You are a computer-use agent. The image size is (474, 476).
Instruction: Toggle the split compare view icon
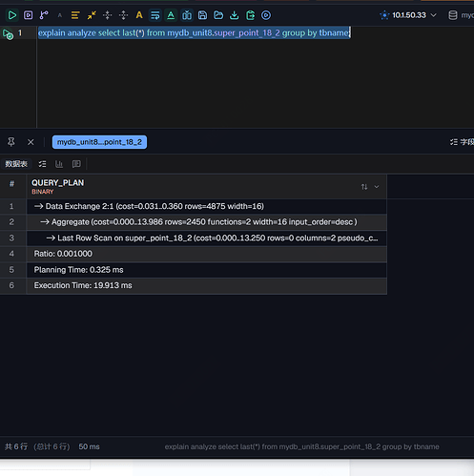[187, 15]
